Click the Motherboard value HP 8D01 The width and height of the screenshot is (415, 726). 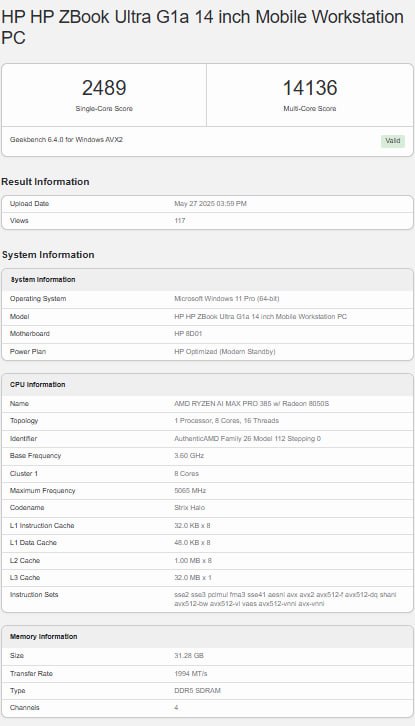(188, 334)
